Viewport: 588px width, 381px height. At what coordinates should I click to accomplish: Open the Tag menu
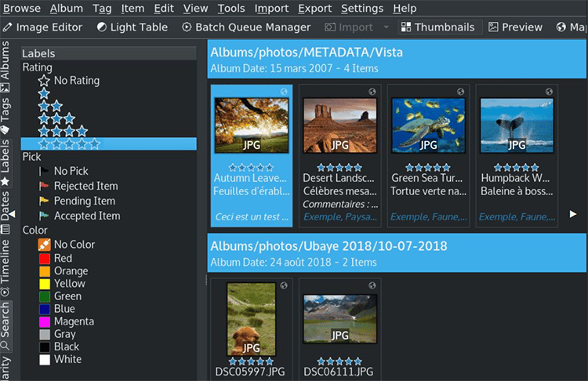(102, 9)
